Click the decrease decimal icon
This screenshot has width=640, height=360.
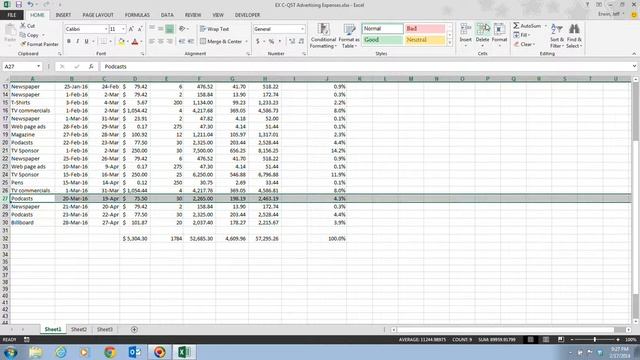(x=301, y=41)
